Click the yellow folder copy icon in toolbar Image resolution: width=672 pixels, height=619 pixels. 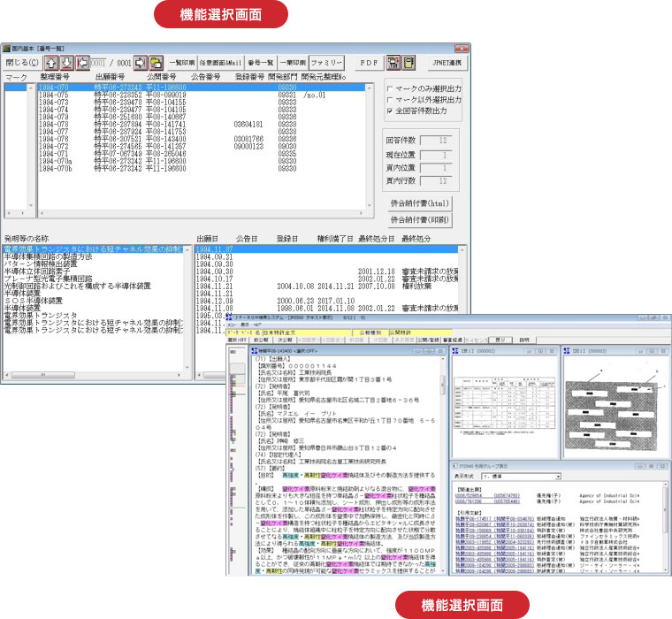[156, 63]
